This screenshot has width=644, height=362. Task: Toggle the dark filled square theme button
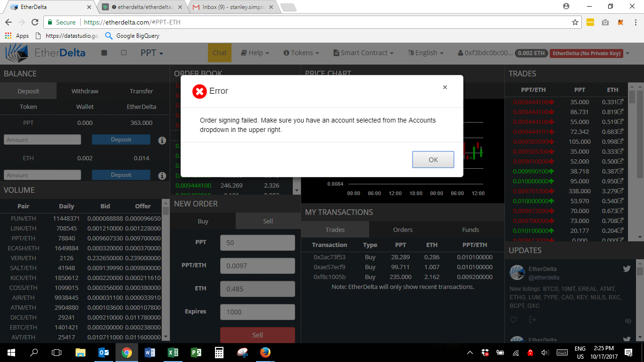coord(104,53)
